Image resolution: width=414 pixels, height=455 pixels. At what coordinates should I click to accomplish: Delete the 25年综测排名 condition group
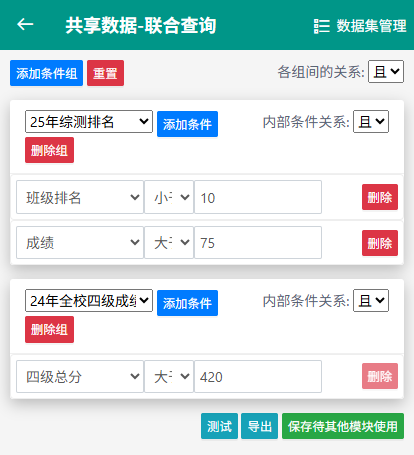tap(49, 150)
